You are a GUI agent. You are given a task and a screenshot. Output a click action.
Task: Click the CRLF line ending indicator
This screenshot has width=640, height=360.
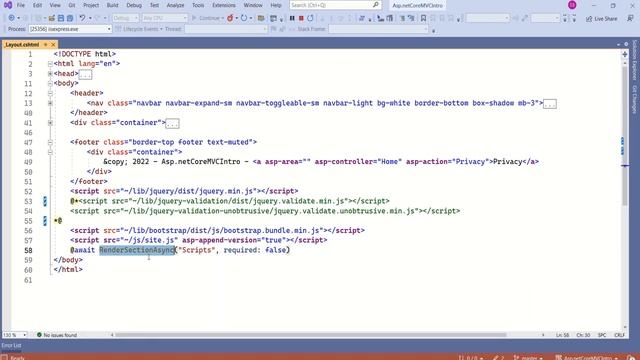tap(619, 335)
